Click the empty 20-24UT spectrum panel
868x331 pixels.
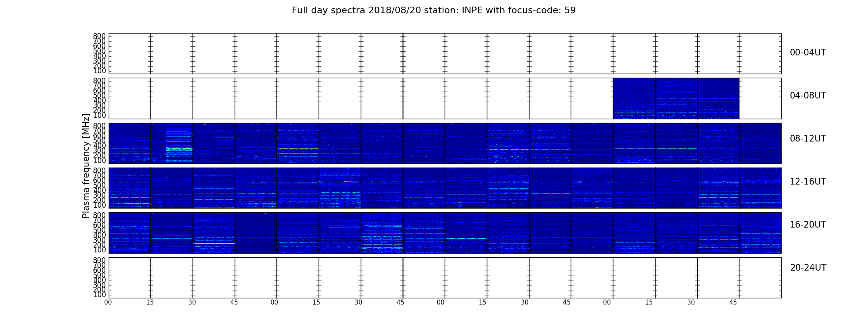(x=445, y=278)
